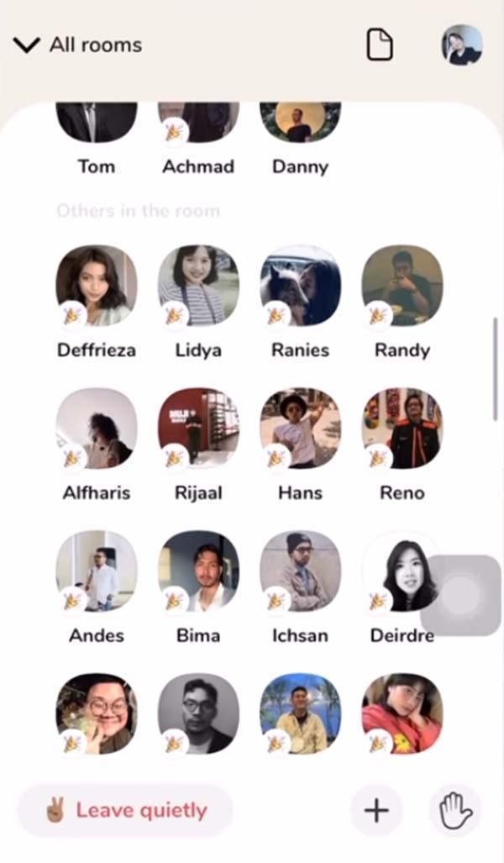
Task: Open your profile picture in the header
Action: click(x=462, y=45)
